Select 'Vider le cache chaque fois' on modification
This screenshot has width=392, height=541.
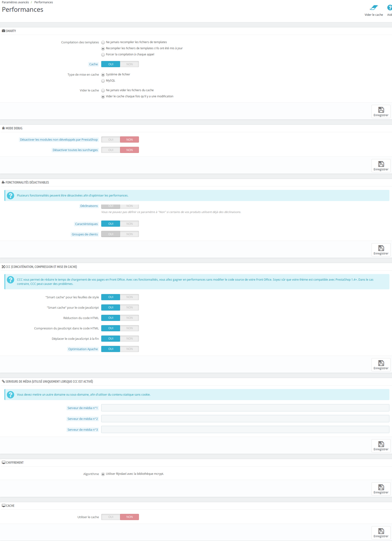pos(103,97)
